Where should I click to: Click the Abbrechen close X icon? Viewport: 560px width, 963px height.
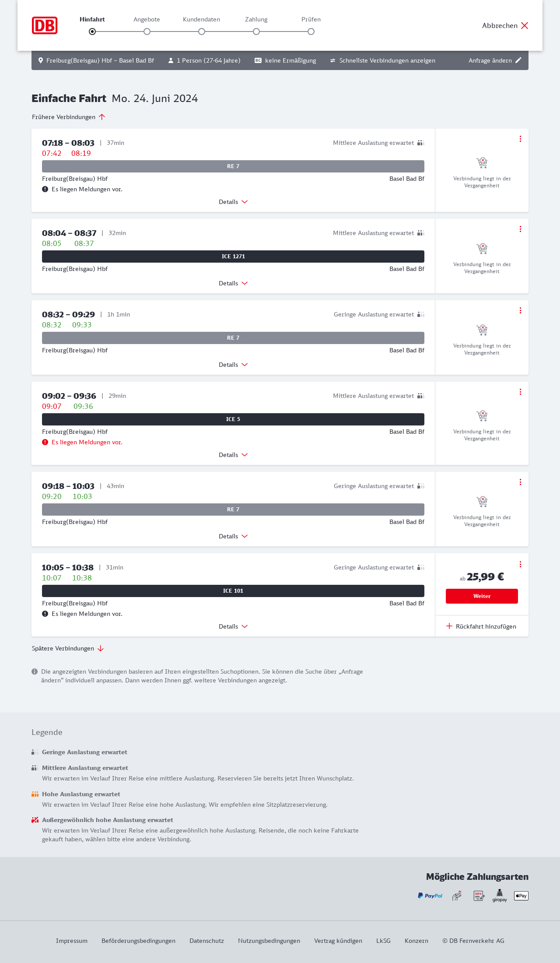(525, 25)
